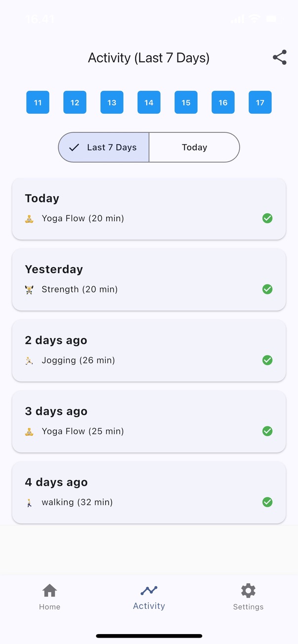Screen dimensions: 298x644
Task: Select the Home tab icon
Action: click(49, 590)
